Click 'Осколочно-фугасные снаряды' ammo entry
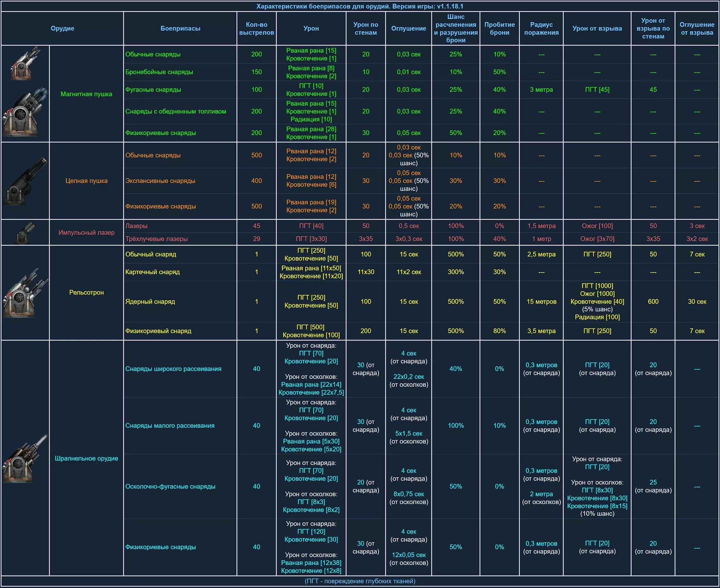 pyautogui.click(x=170, y=486)
